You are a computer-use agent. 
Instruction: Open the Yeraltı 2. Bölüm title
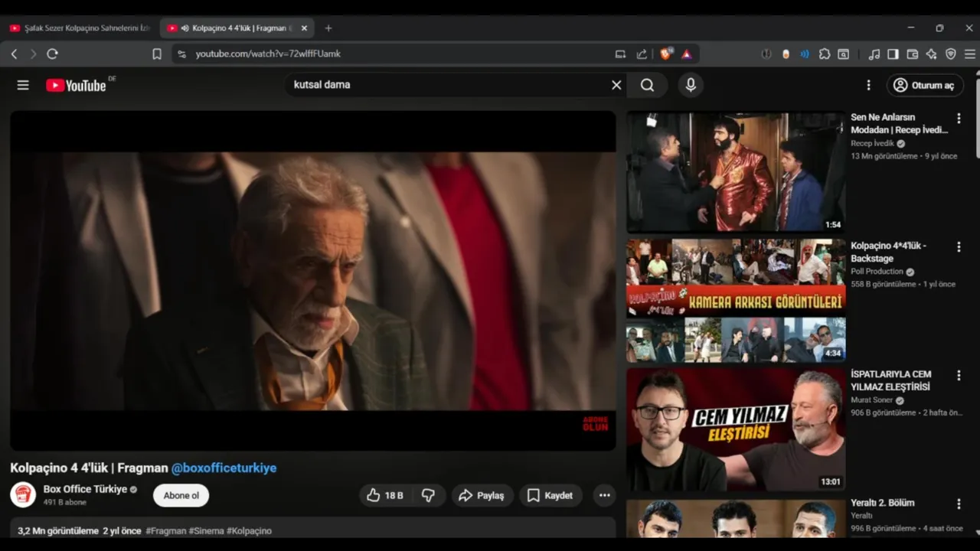[882, 503]
